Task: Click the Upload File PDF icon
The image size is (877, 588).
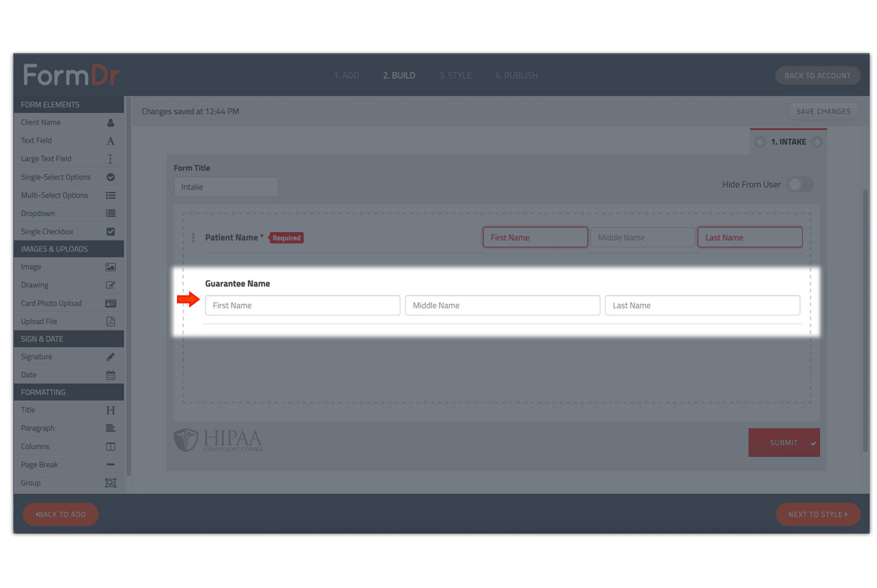Action: (111, 322)
